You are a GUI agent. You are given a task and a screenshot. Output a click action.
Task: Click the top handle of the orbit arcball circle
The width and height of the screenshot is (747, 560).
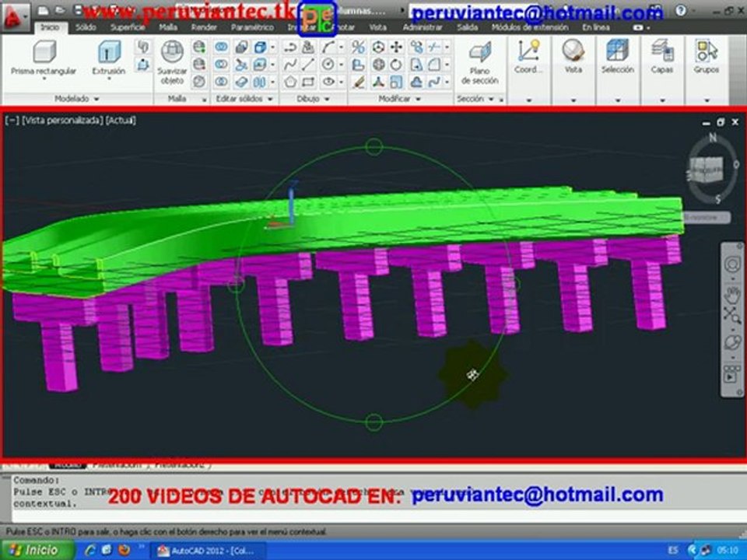point(374,146)
